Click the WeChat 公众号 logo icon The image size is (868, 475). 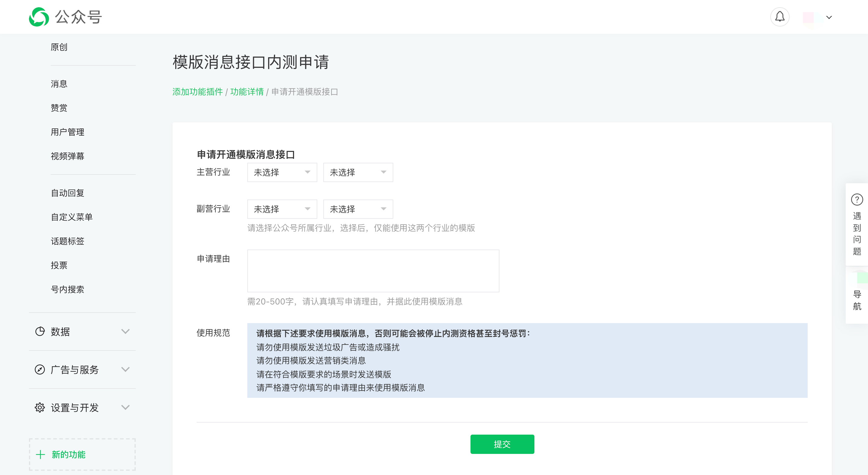click(x=39, y=17)
